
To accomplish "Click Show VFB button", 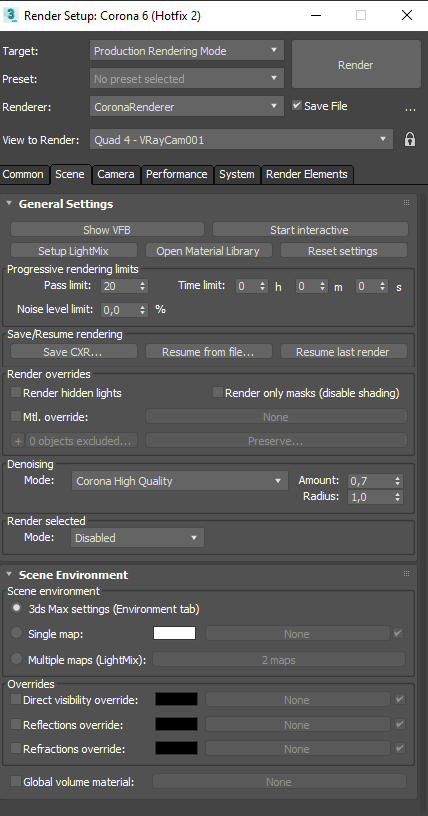I will coord(107,230).
